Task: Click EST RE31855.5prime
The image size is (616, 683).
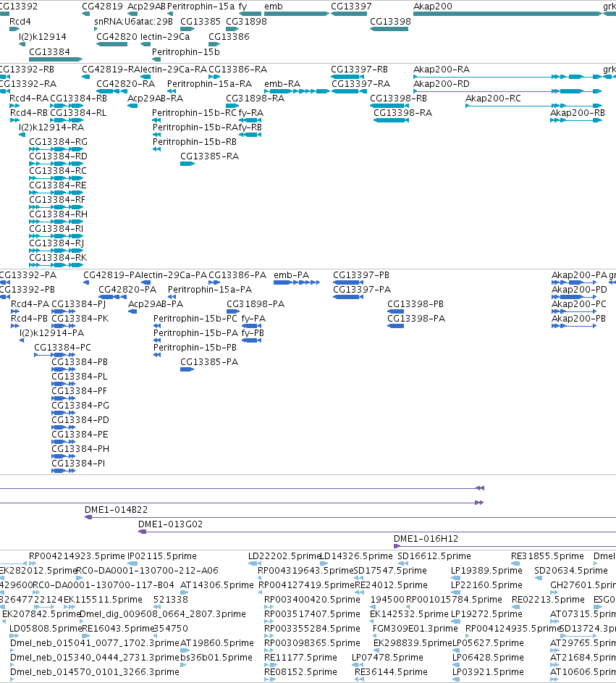Action: click(547, 556)
